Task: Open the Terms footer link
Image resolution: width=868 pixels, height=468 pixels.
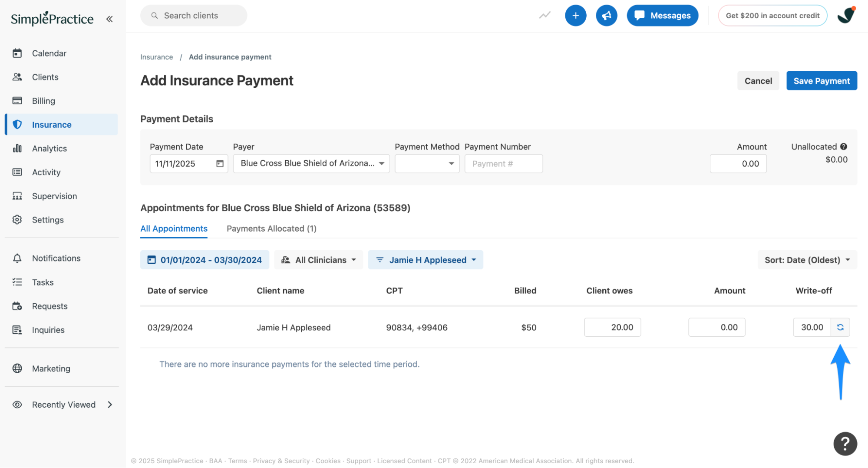Action: point(238,461)
